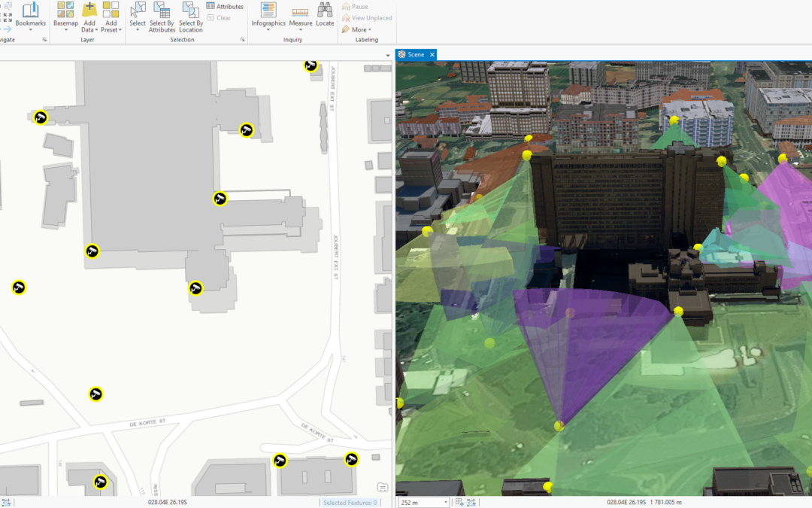Image resolution: width=812 pixels, height=508 pixels.
Task: Click the Basemap gallery icon
Action: [65, 11]
